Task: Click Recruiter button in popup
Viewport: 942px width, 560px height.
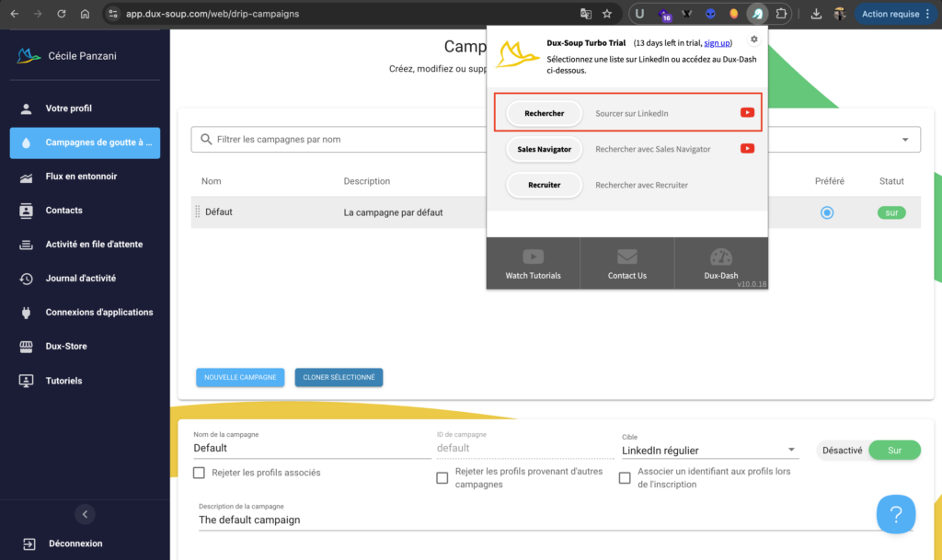Action: pos(545,185)
